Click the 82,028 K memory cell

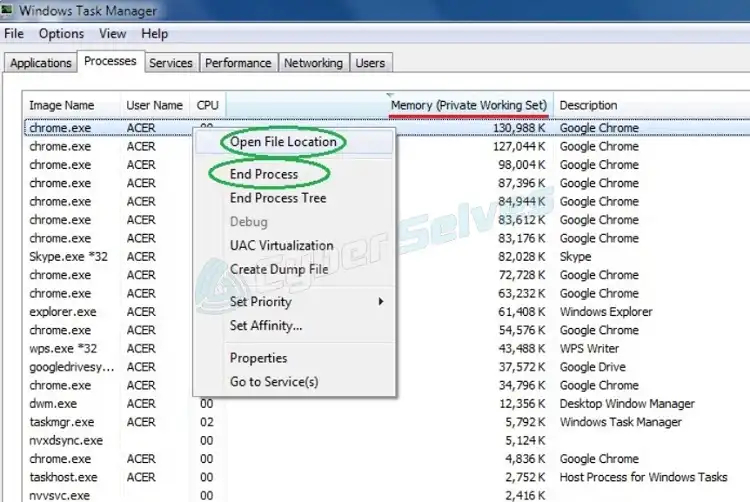[x=522, y=257]
